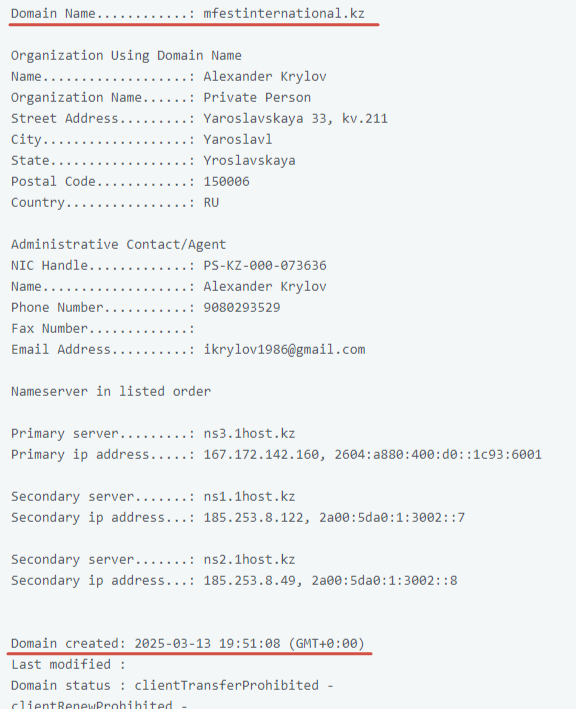Click the secondary server ns1.1host.kz
The height and width of the screenshot is (709, 576).
249,496
